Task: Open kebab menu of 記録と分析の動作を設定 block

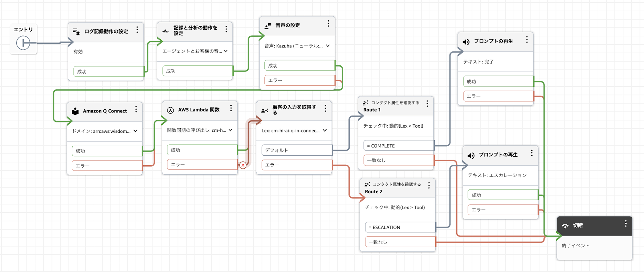Action: (226, 29)
